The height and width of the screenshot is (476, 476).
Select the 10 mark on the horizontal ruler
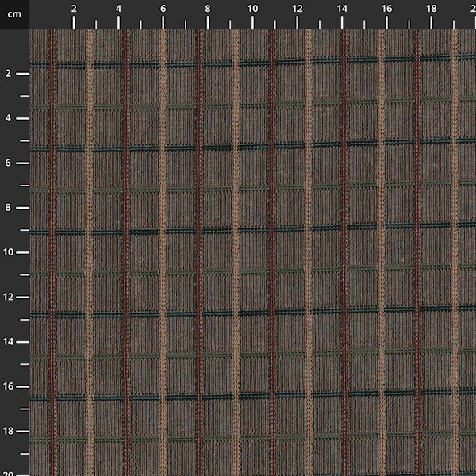coord(252,9)
